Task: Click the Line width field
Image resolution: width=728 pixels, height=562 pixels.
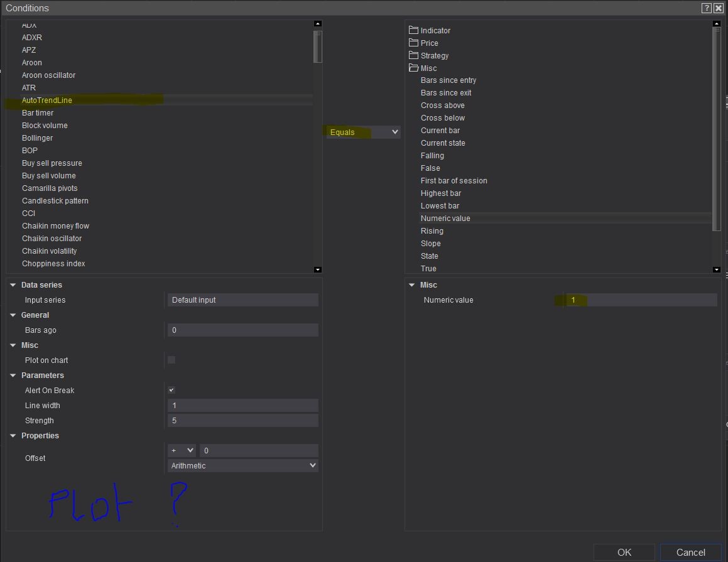Action: pyautogui.click(x=243, y=406)
